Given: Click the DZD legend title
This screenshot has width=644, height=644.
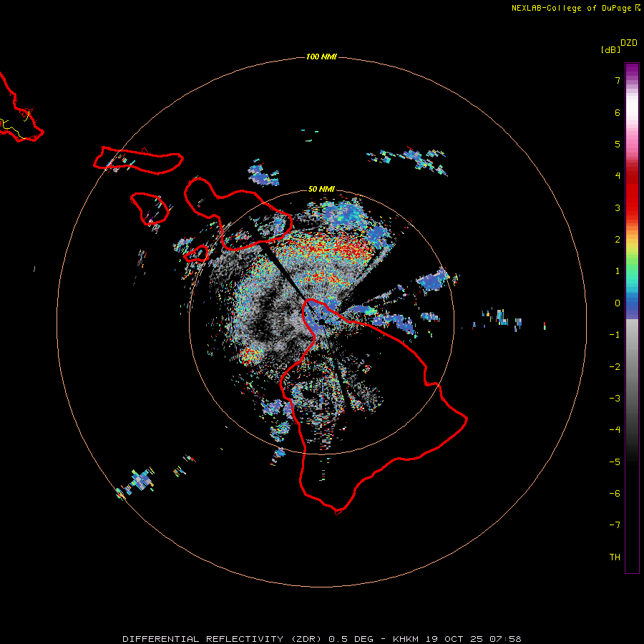Looking at the screenshot, I should click(629, 43).
